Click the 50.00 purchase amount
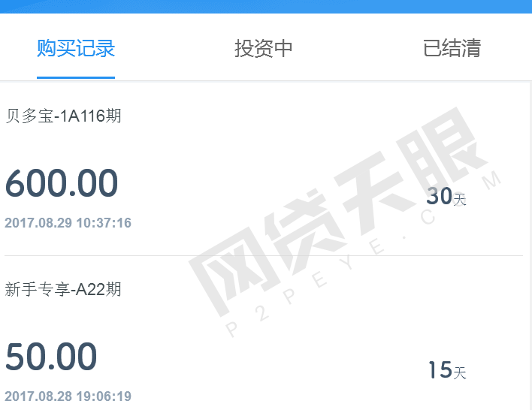 (x=51, y=357)
